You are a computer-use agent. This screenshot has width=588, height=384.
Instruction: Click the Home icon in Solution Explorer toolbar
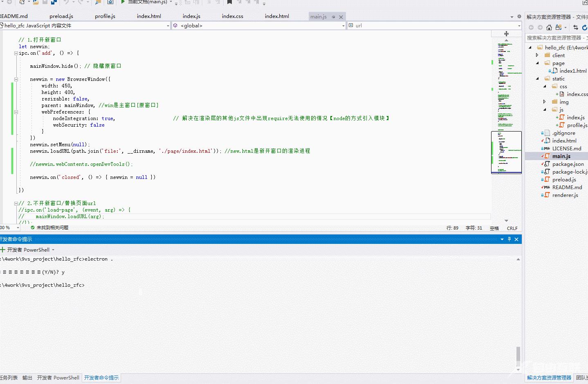coord(549,27)
